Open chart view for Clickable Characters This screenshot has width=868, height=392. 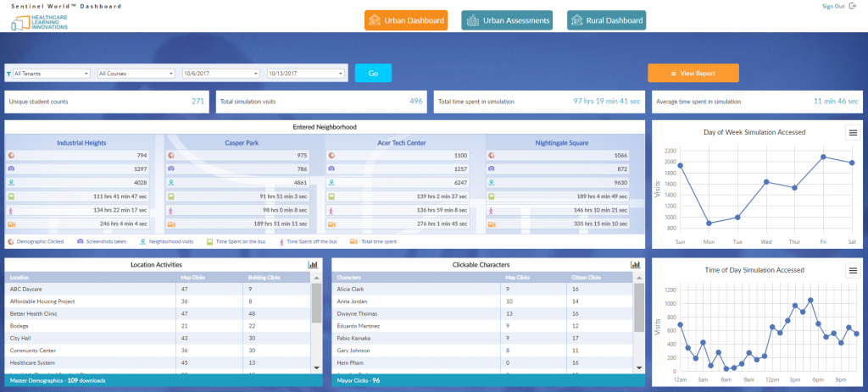(x=635, y=265)
